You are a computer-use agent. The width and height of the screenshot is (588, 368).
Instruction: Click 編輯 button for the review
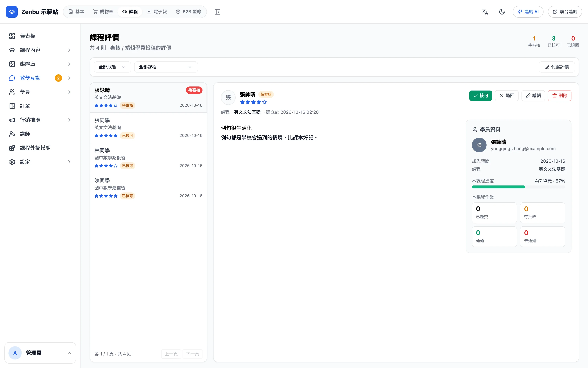click(x=533, y=96)
